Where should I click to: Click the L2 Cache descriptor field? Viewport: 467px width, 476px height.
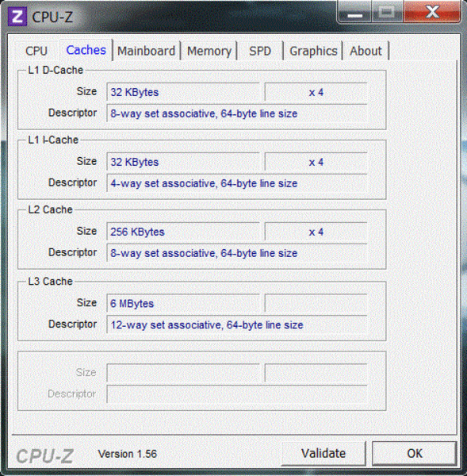point(237,252)
